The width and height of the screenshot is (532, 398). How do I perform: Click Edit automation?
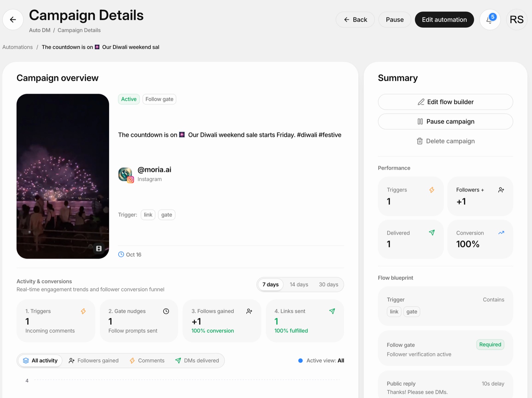[x=444, y=20]
